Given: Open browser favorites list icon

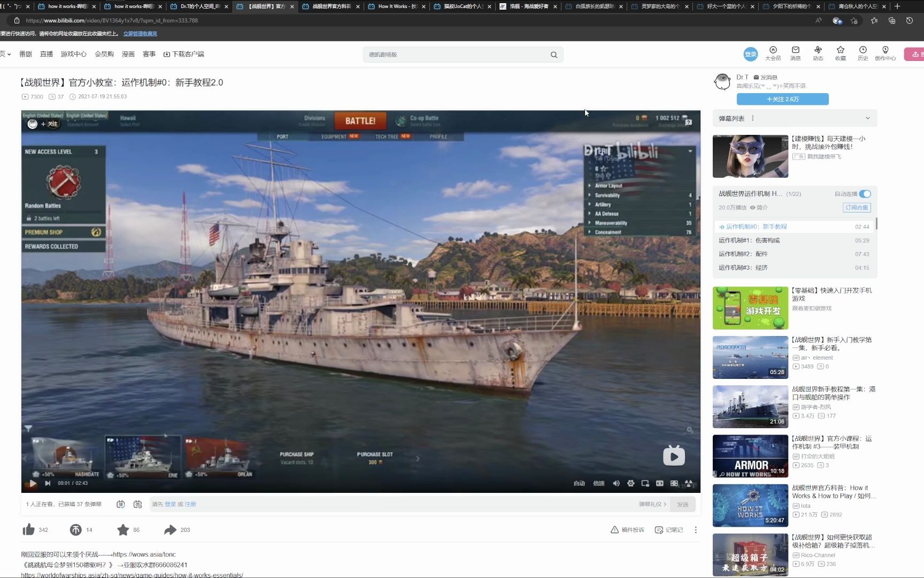Looking at the screenshot, I should pos(874,20).
